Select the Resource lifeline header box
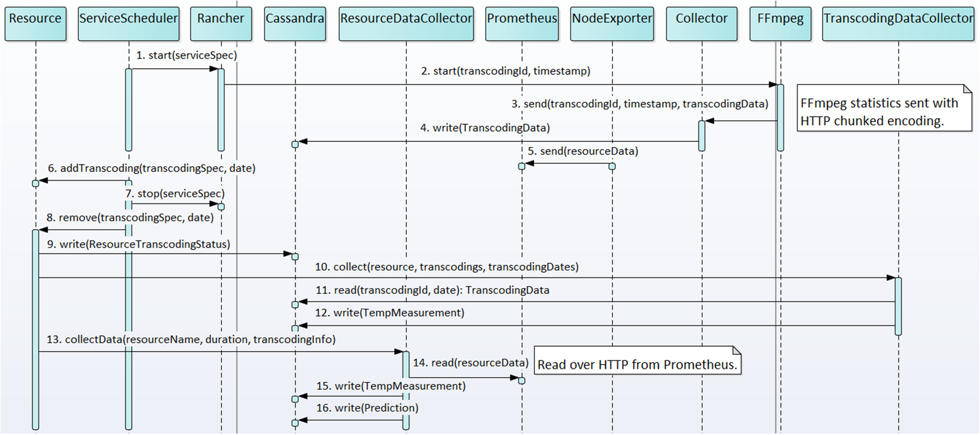The image size is (980, 435). tap(35, 24)
